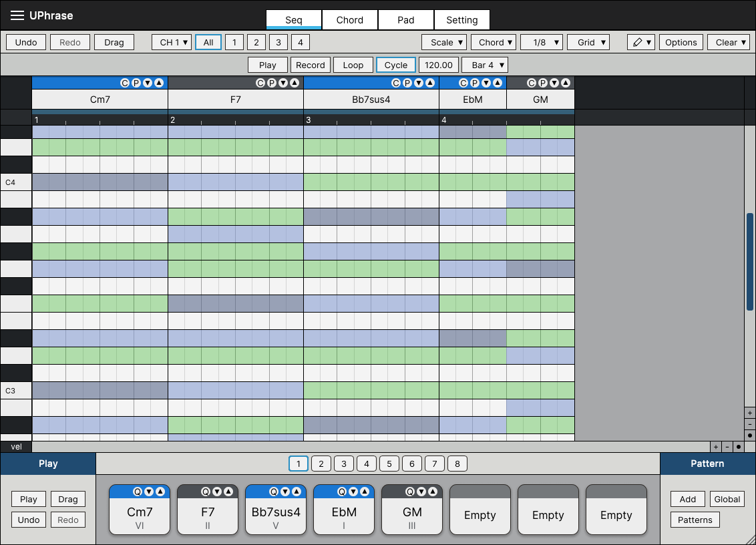Click the up-arrow icon above EbM sequencer block
756x545 pixels.
pyautogui.click(x=498, y=83)
